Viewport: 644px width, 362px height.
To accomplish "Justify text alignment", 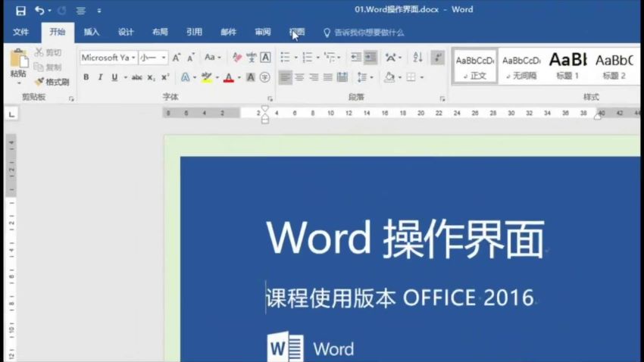I will click(x=328, y=77).
